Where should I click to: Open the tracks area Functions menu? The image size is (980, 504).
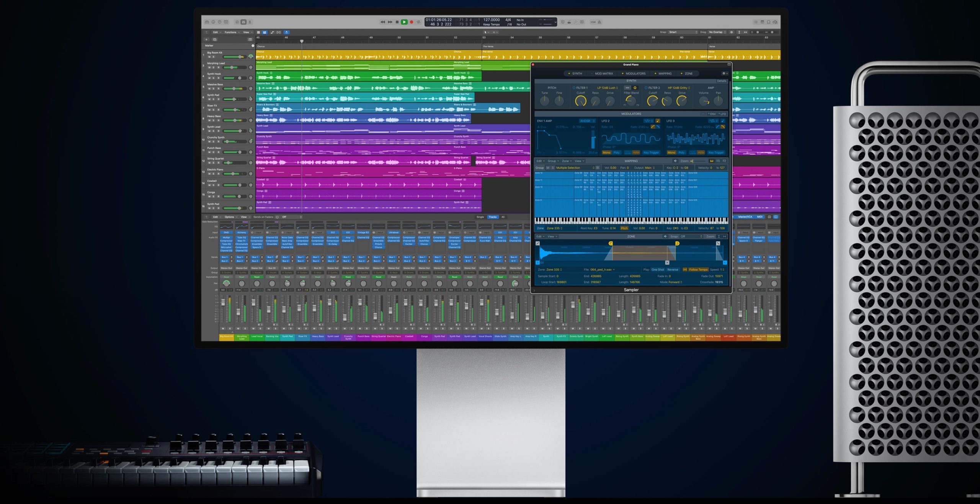[232, 32]
